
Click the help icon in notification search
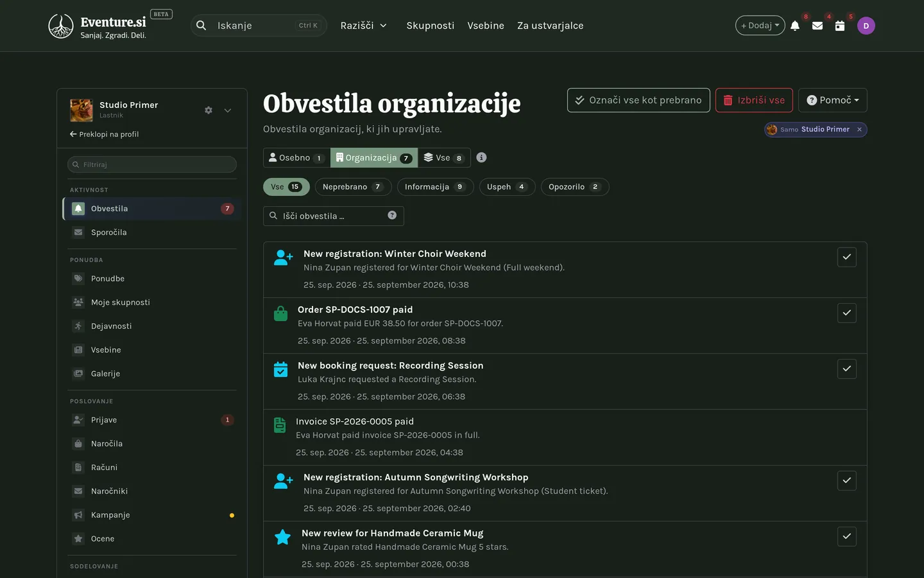coord(392,215)
